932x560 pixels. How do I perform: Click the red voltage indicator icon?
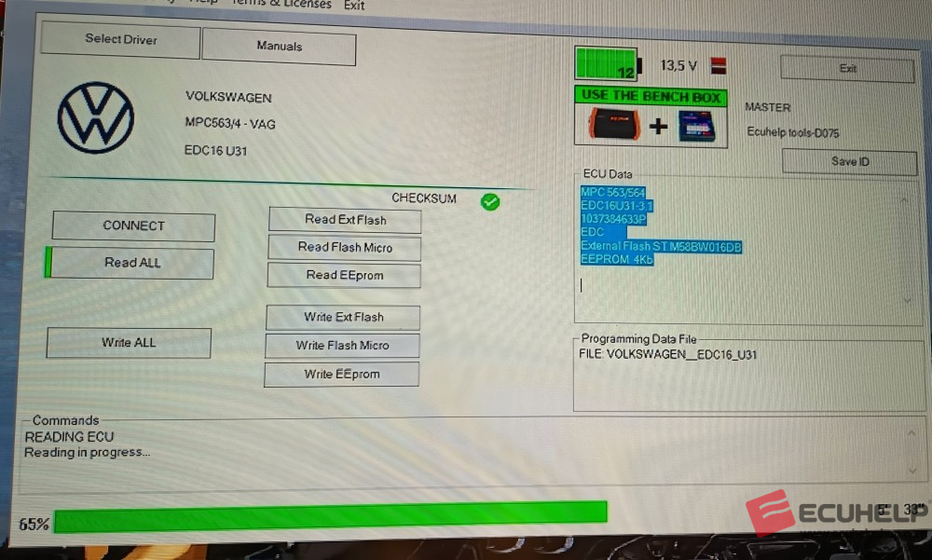pos(719,66)
